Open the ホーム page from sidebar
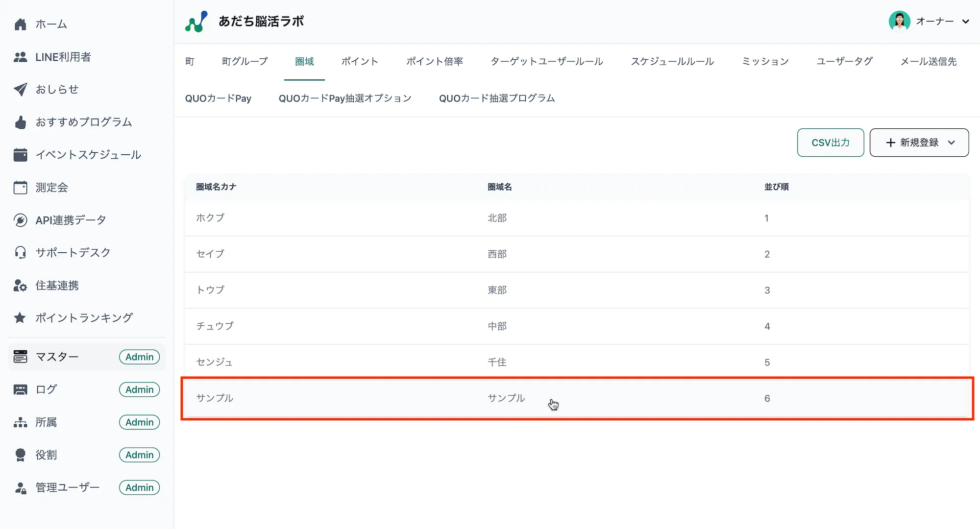The height and width of the screenshot is (529, 980). (50, 24)
